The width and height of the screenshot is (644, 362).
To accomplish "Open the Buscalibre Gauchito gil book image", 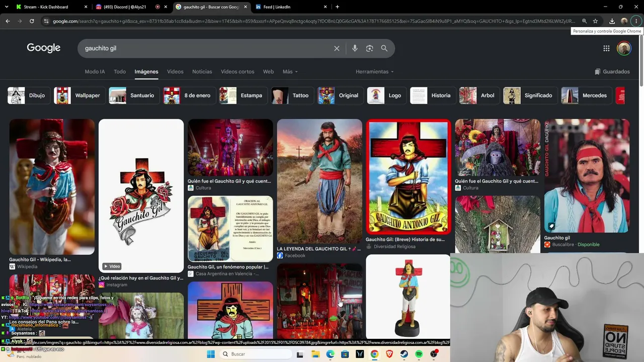I will (x=587, y=176).
